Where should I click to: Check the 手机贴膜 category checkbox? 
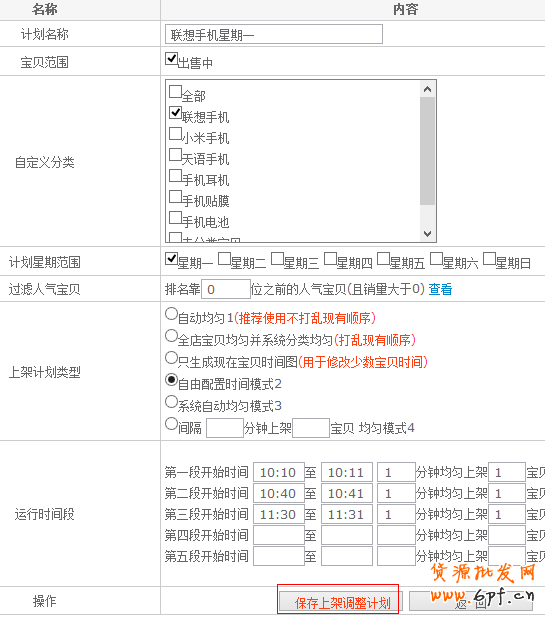pyautogui.click(x=175, y=196)
